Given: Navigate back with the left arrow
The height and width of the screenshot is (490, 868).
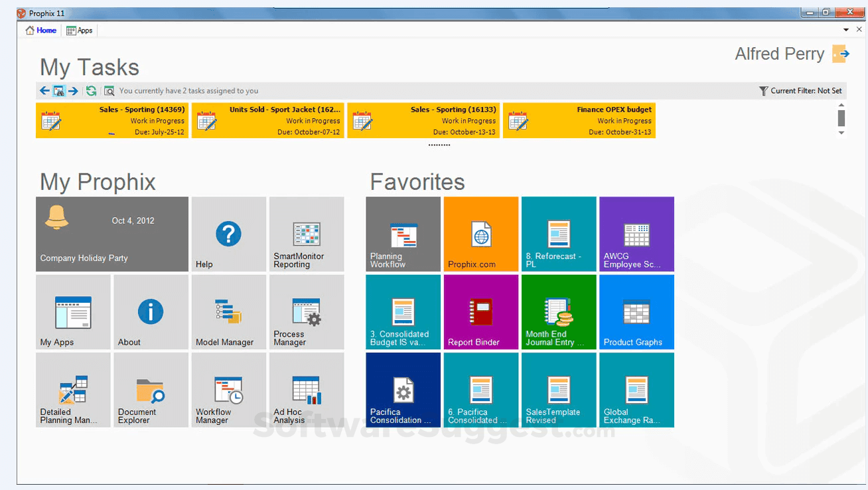Looking at the screenshot, I should 44,90.
